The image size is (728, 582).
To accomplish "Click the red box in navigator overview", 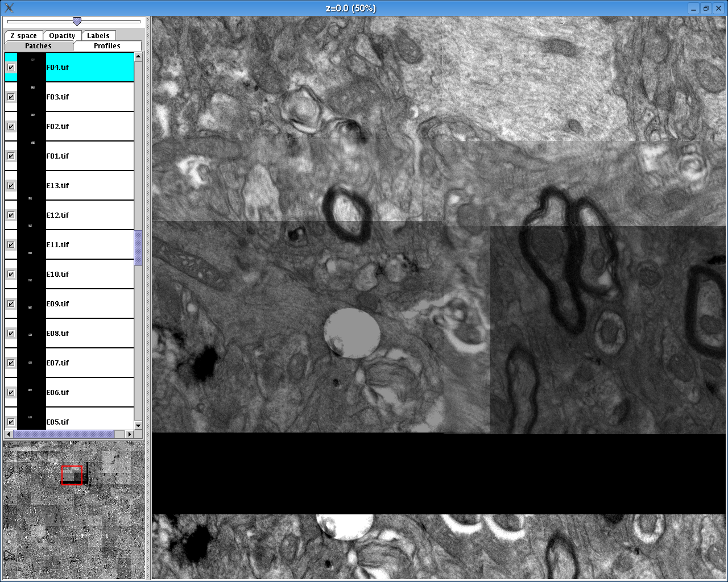I will click(x=72, y=475).
